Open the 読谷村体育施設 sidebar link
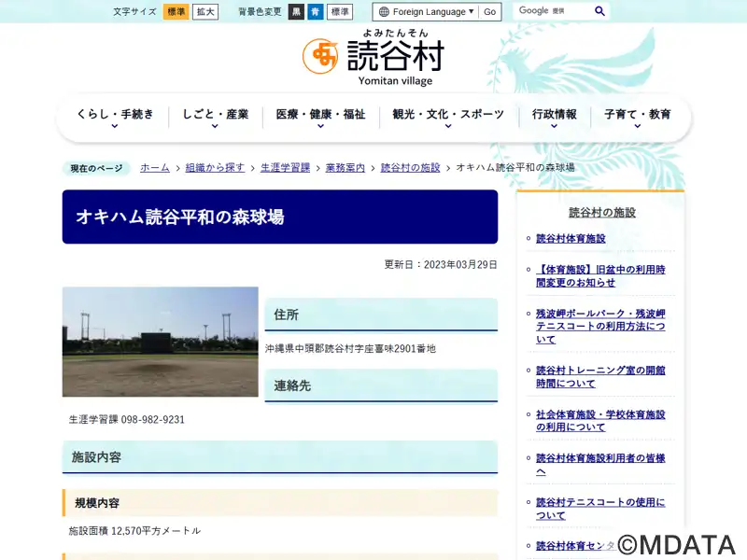 point(571,239)
